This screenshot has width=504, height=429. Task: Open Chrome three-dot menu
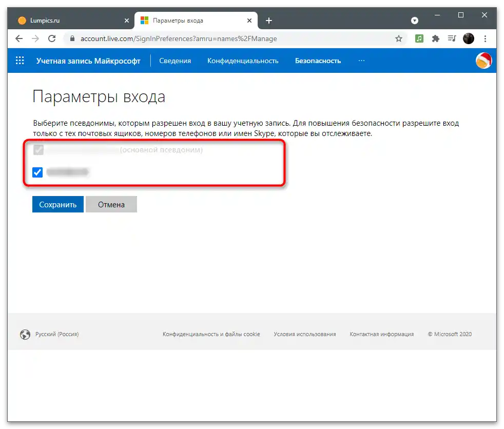pos(485,38)
